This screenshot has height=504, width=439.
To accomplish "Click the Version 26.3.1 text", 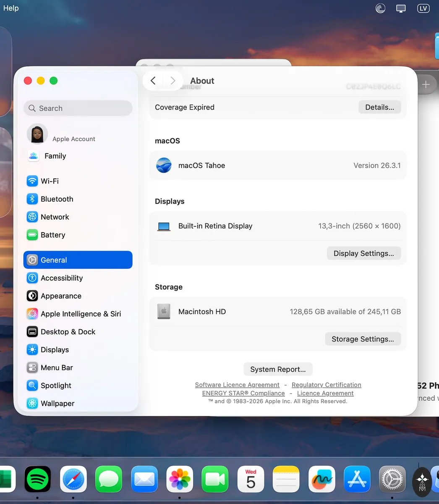I will (x=377, y=165).
